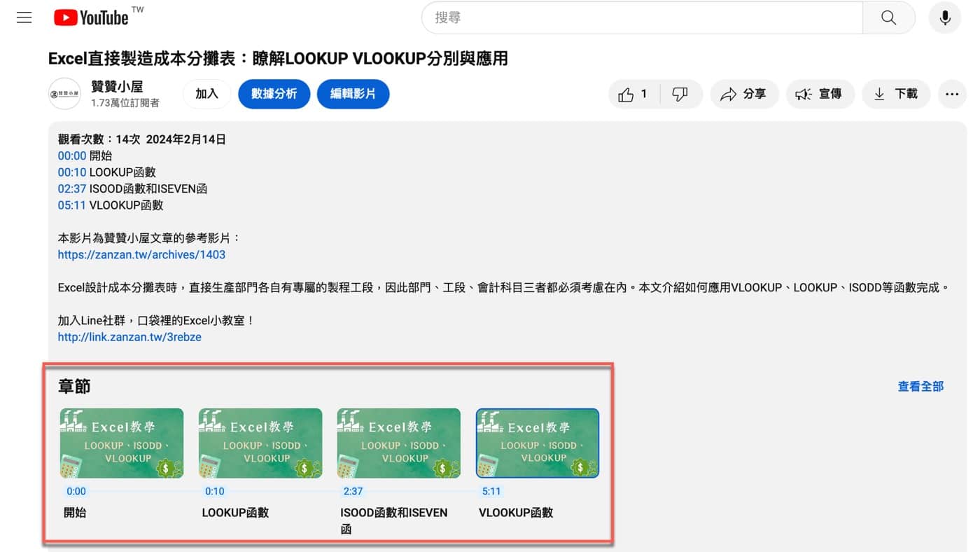This screenshot has width=980, height=552.
Task: Select the 開始 chapter thumbnail
Action: (122, 443)
